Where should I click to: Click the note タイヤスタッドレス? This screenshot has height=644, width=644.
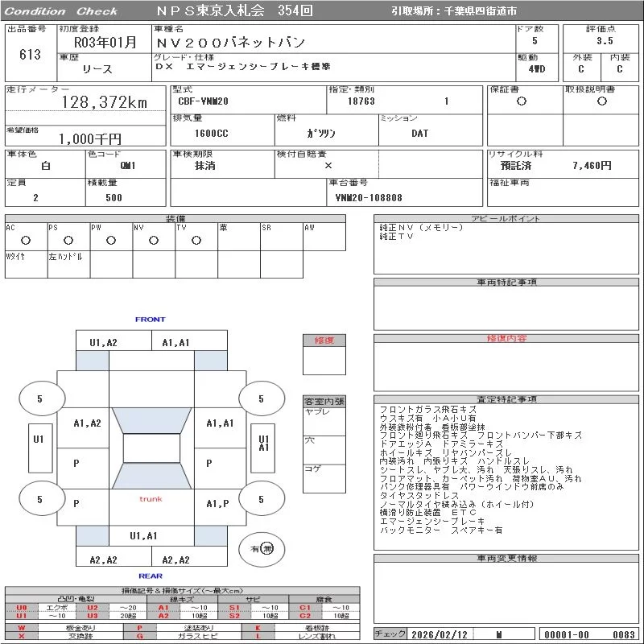coord(419,496)
